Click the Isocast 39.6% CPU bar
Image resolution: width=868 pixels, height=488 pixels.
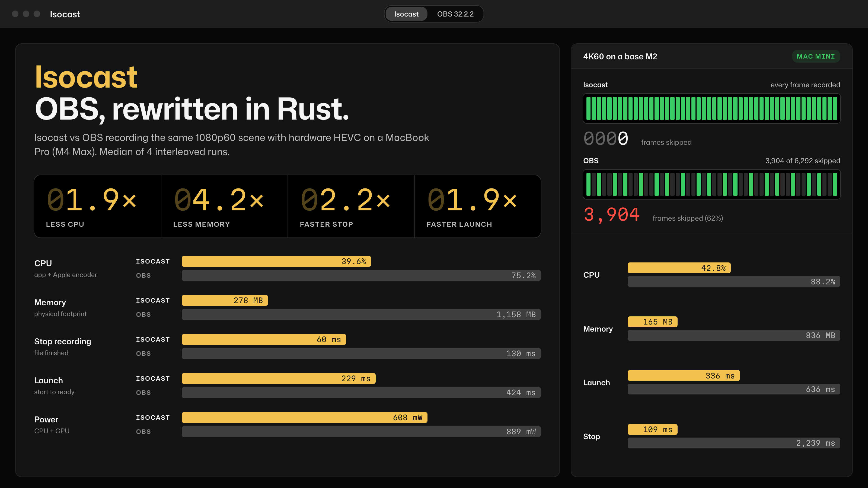[276, 261]
